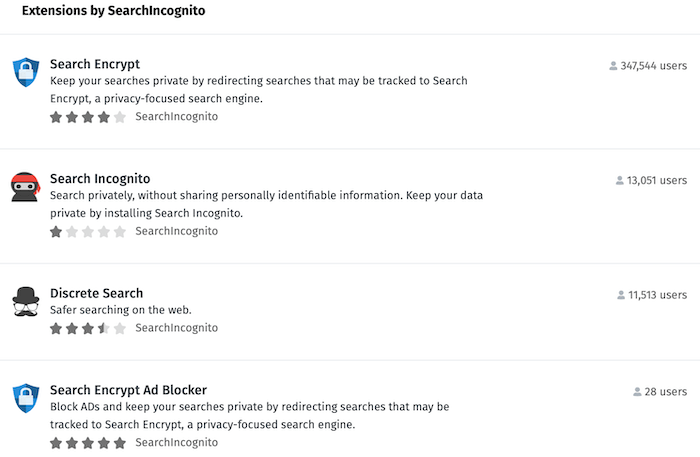The height and width of the screenshot is (457, 700).
Task: Click the user icon beside 347,544 users
Action: pos(613,66)
